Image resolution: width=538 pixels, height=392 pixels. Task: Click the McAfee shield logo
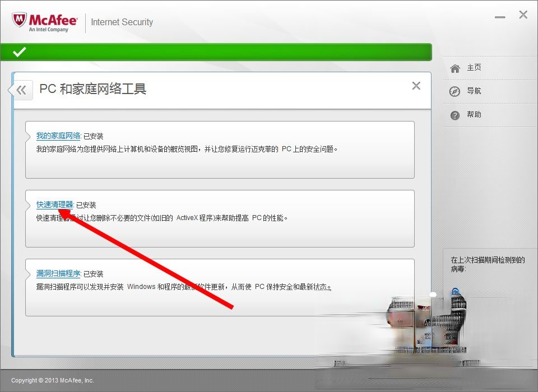19,19
